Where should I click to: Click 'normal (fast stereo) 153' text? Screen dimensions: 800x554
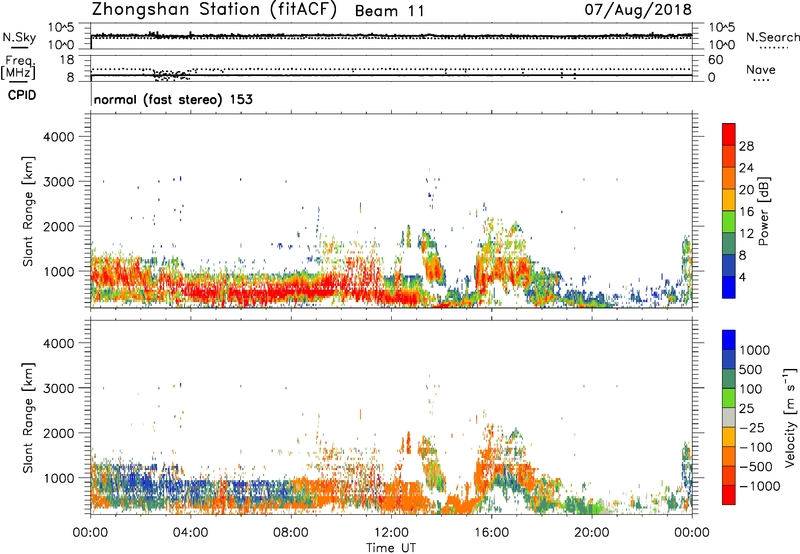173,99
